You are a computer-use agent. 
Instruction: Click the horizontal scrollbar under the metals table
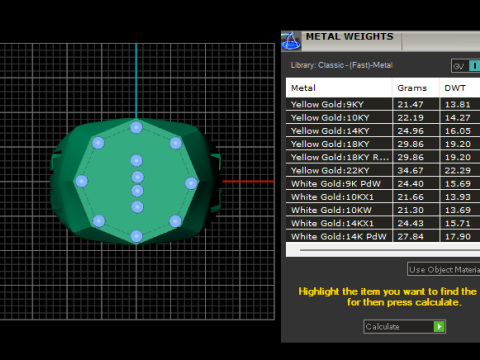pyautogui.click(x=383, y=250)
